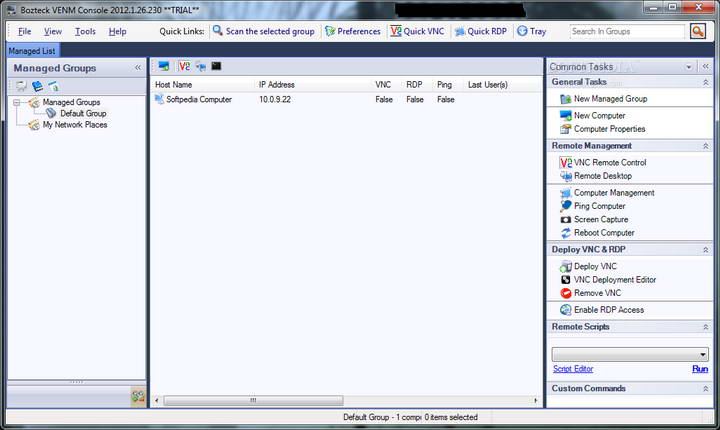This screenshot has width=720, height=430.
Task: Click the Remote Desktop icon in Remote Management
Action: pos(566,176)
